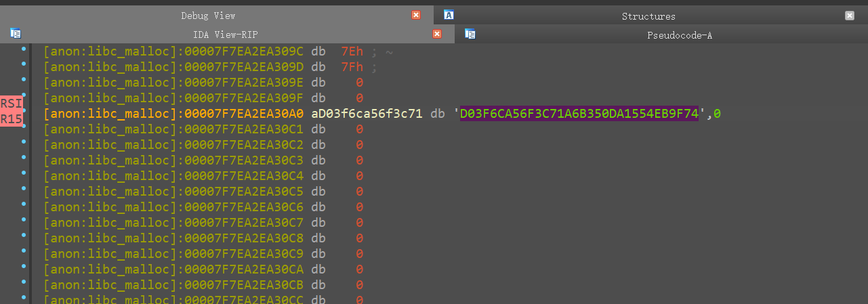Click the 7Eh byte value

tap(352, 51)
